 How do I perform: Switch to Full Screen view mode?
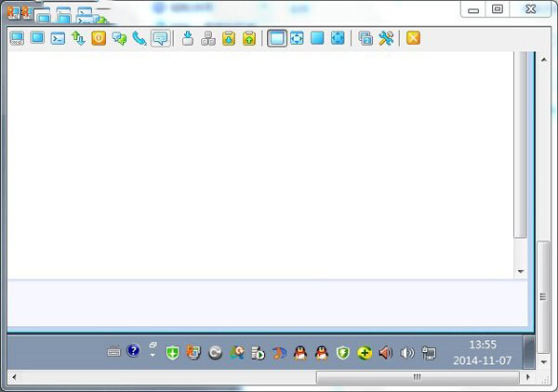(317, 38)
